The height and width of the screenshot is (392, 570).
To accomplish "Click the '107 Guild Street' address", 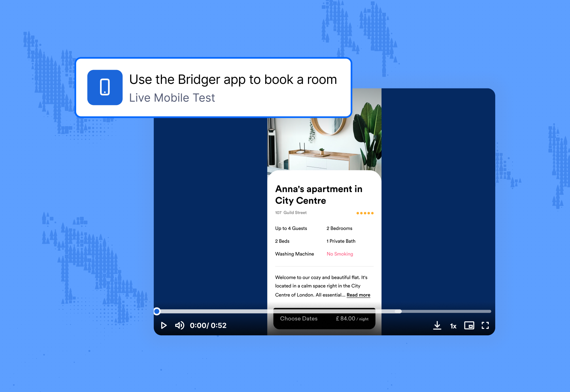I will [291, 213].
